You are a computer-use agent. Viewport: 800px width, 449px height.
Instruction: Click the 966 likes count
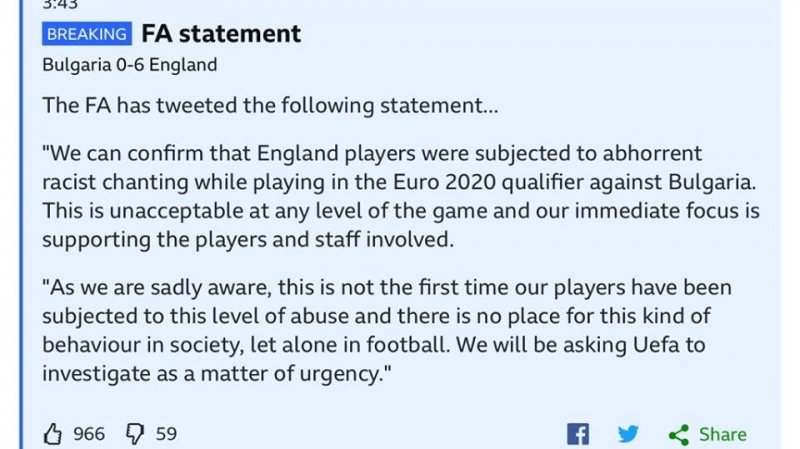point(89,433)
